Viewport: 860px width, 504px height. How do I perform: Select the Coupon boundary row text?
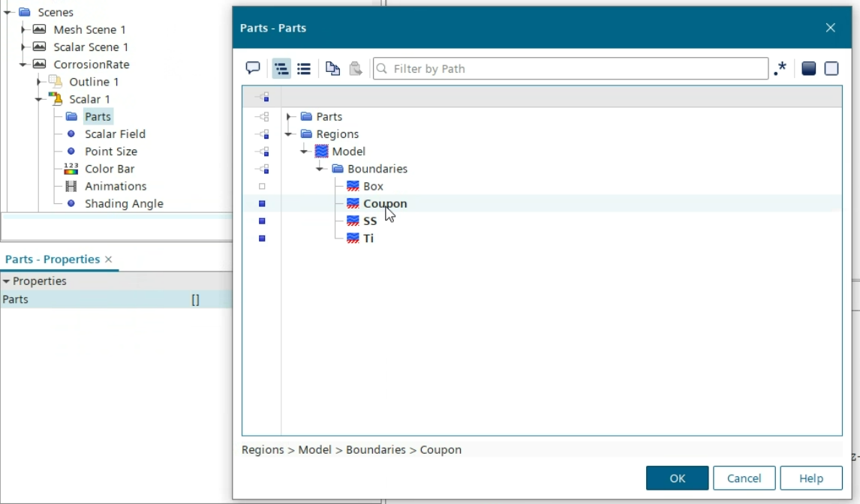[385, 203]
